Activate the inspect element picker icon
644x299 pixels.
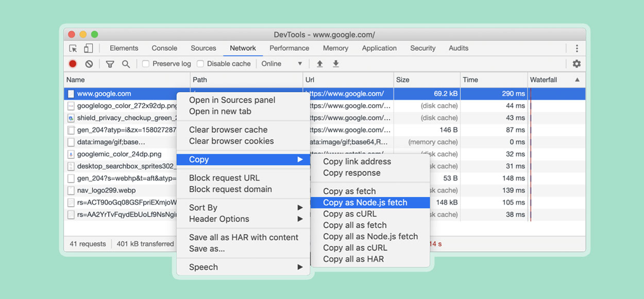click(73, 48)
